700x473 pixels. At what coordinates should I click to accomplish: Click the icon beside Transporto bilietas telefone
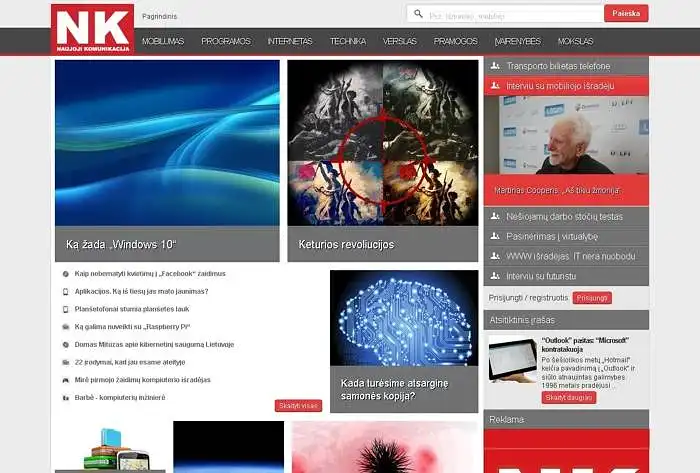(495, 66)
